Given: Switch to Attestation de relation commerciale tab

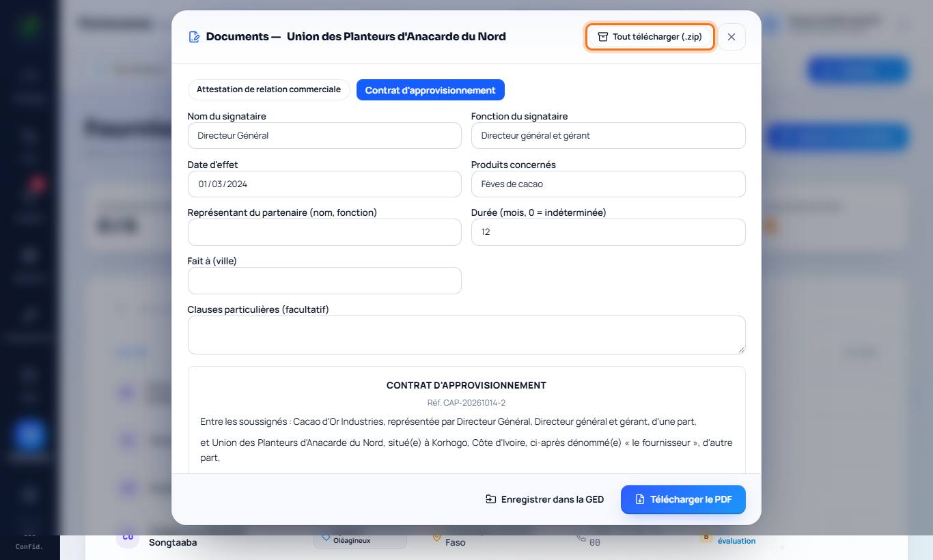Looking at the screenshot, I should point(268,89).
